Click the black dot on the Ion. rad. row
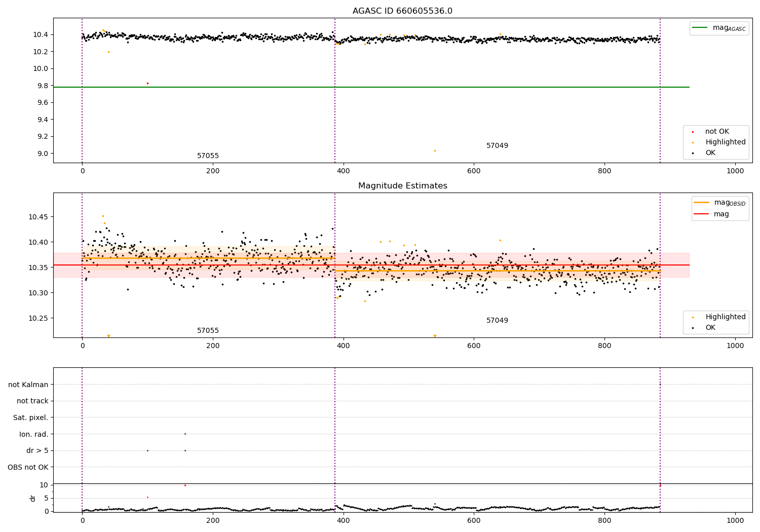 pyautogui.click(x=185, y=434)
